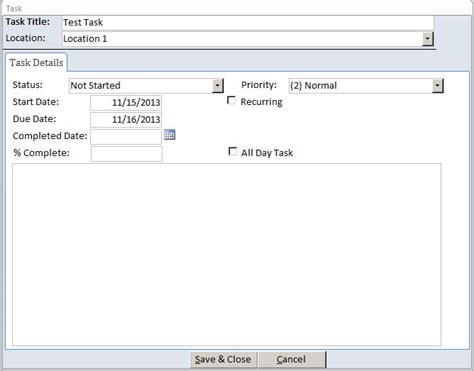Screen dimensions: 474x371
Task: Select the Task Details tab
Action: [x=36, y=63]
